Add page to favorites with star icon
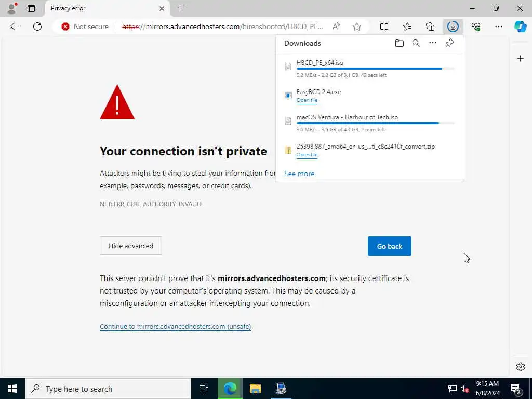 [x=356, y=26]
